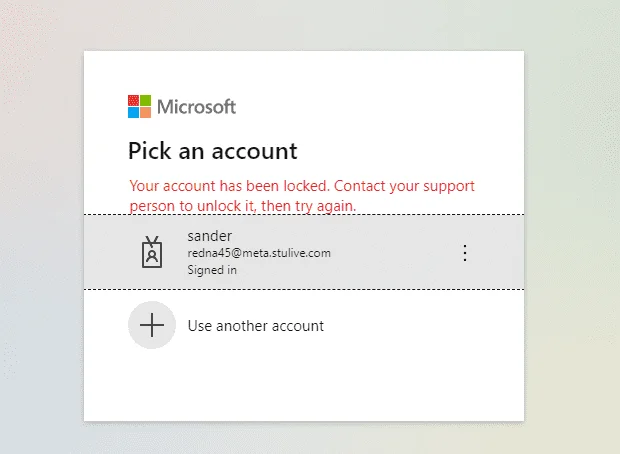Click empty space in sander tile before dots
Screen dimensions: 620x454
point(395,252)
